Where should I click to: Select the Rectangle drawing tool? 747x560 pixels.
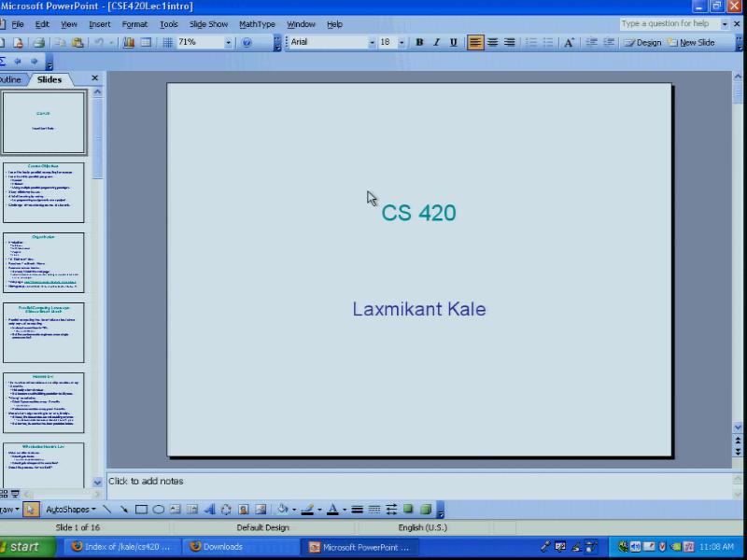pyautogui.click(x=141, y=510)
